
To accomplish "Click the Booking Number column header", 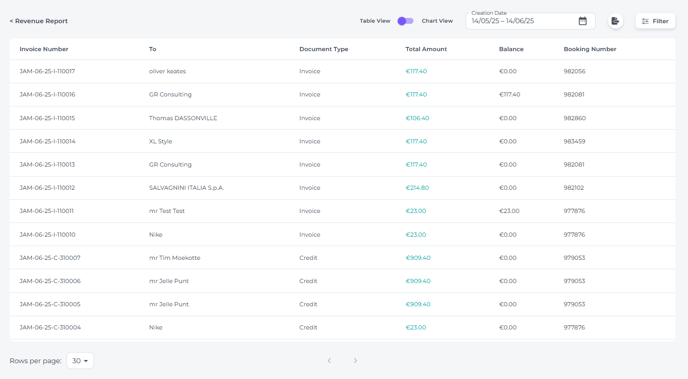I will (x=590, y=49).
